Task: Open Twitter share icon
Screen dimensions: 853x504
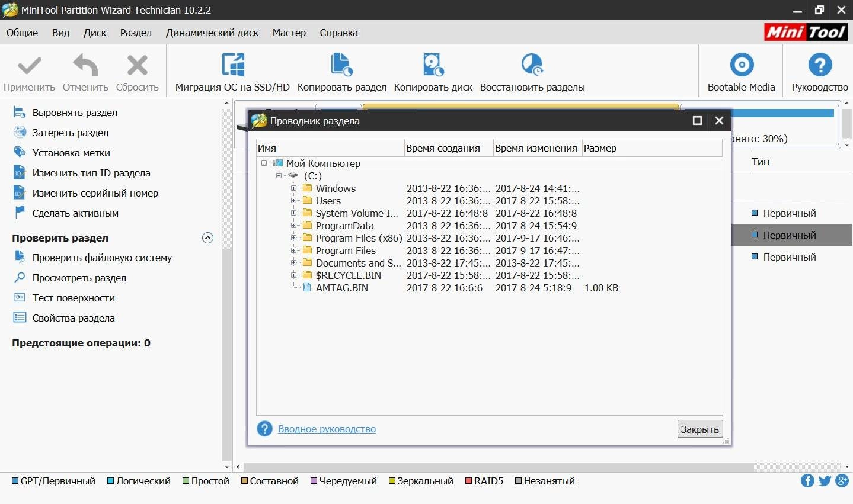Action: coord(825,481)
